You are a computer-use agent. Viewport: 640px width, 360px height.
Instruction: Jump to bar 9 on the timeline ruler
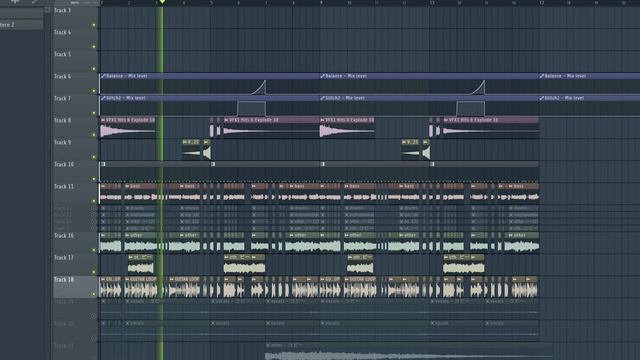[x=321, y=2]
